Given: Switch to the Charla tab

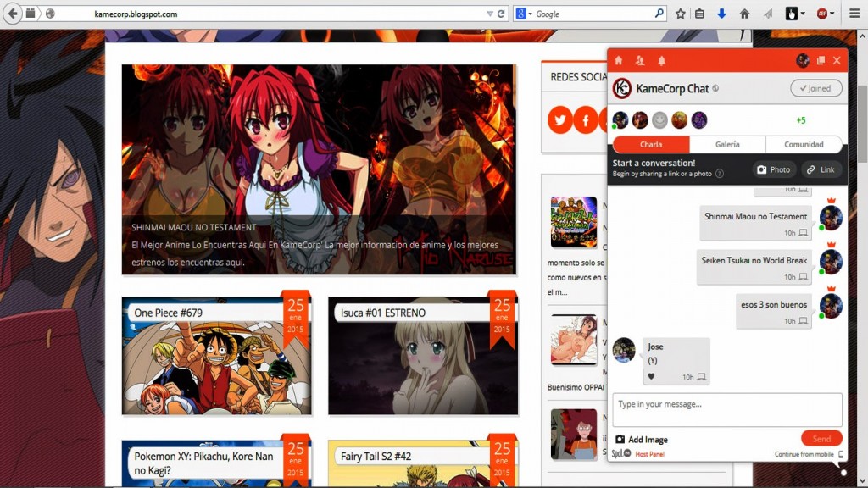Looking at the screenshot, I should (651, 144).
